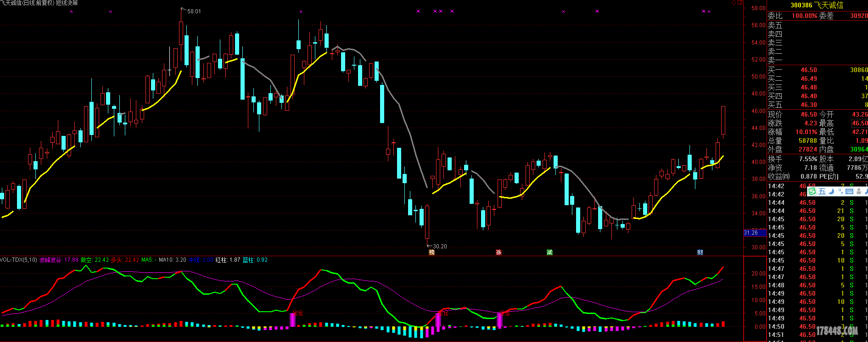Open the Sogou input method S logo
Viewport: 868px width, 342px height.
click(x=812, y=191)
